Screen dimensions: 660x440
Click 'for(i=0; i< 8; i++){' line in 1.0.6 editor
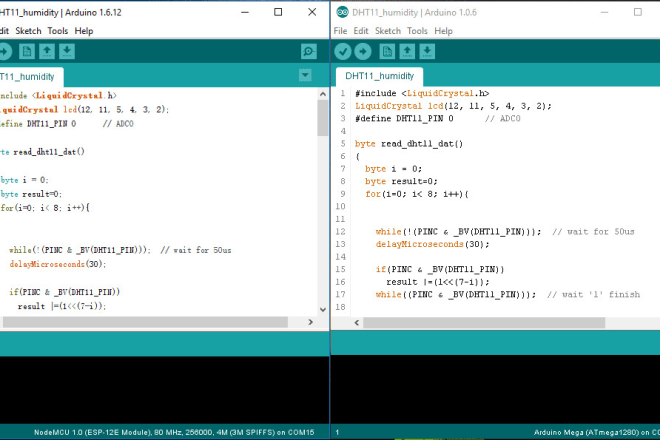[x=417, y=194]
